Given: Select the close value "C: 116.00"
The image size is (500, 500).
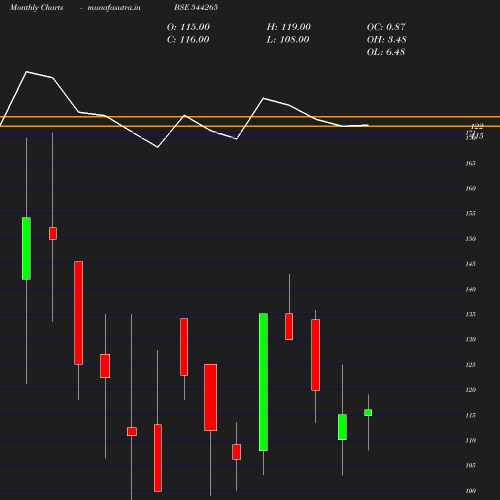Looking at the screenshot, I should 188,40.
